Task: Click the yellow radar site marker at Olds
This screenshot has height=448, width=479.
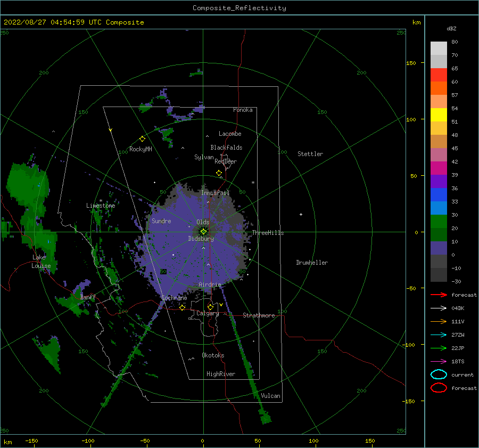Action: click(x=203, y=232)
